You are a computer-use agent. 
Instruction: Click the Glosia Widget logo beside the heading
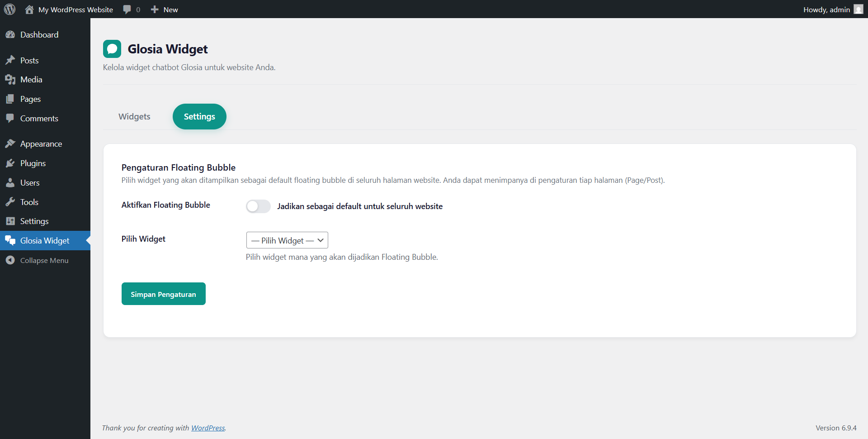click(x=112, y=49)
